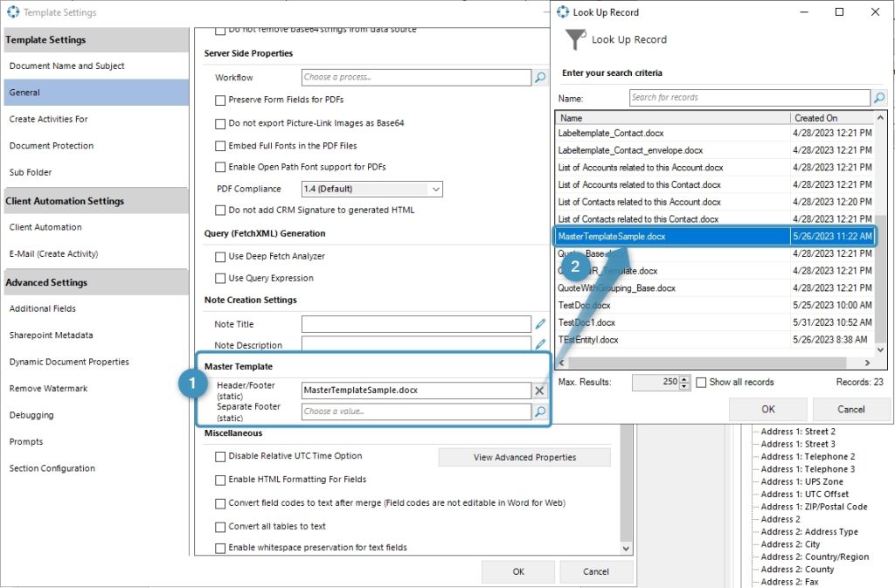Select the General settings page
The width and height of the screenshot is (895, 588).
pyautogui.click(x=96, y=93)
